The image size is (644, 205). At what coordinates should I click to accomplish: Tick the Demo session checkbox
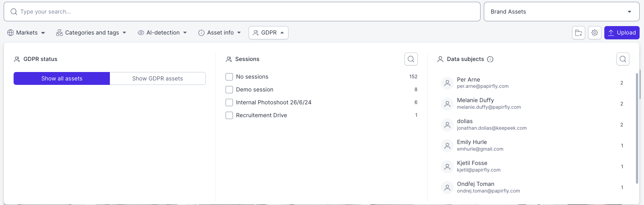(229, 90)
